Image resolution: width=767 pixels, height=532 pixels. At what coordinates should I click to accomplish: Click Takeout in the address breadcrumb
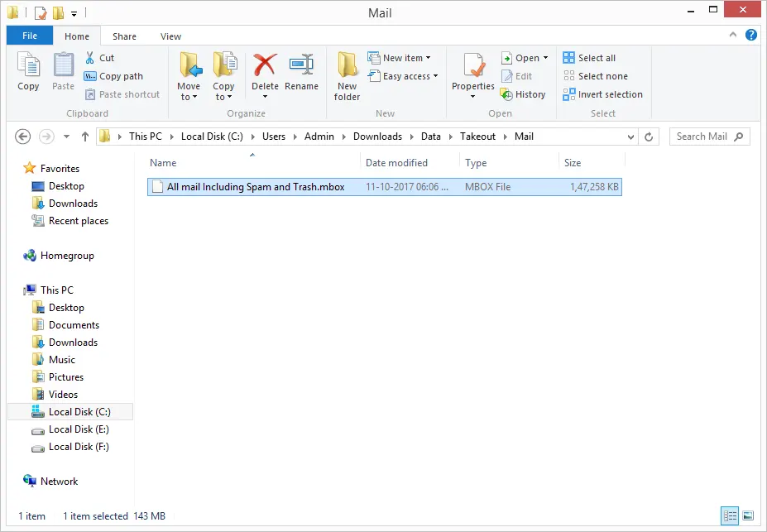pyautogui.click(x=477, y=137)
